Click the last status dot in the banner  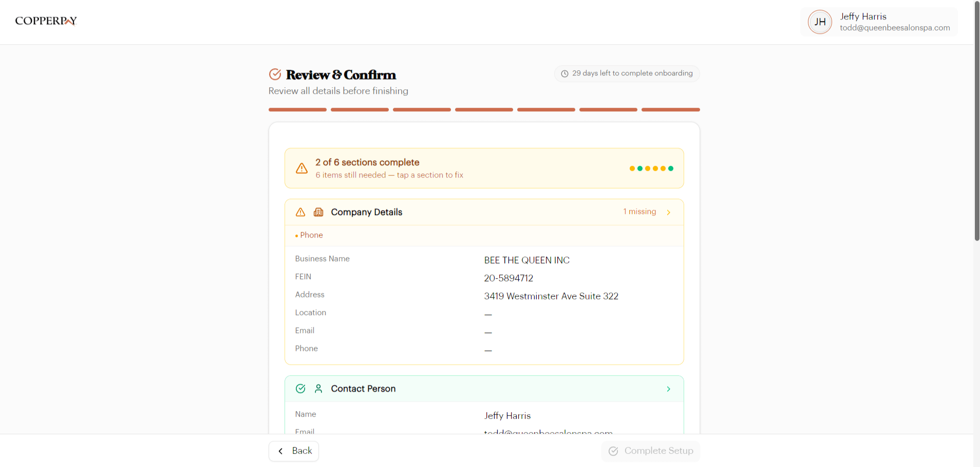(671, 168)
